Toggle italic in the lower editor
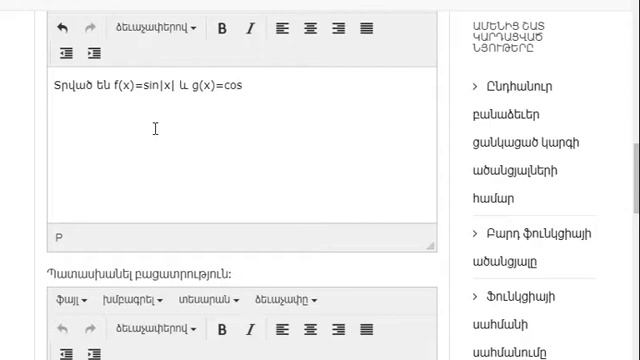 (250, 329)
